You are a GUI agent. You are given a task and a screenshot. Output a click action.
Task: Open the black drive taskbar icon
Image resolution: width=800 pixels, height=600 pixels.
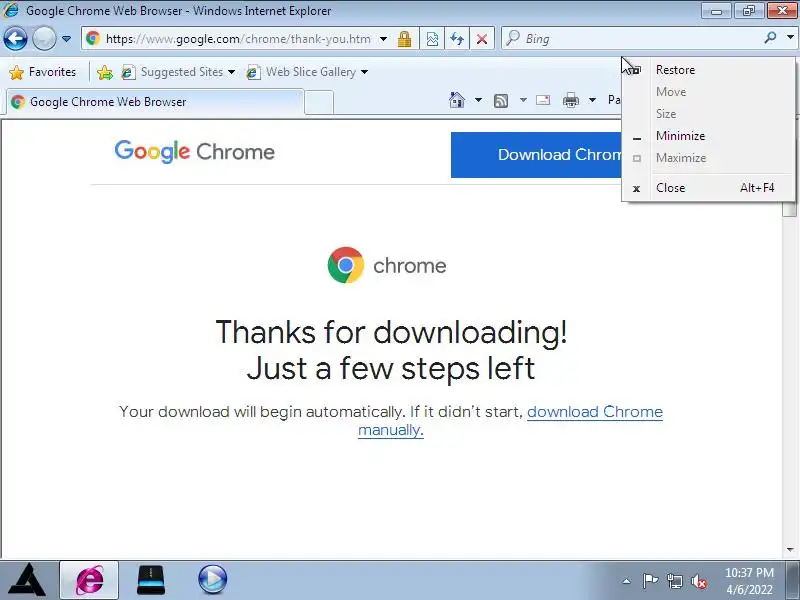(151, 580)
